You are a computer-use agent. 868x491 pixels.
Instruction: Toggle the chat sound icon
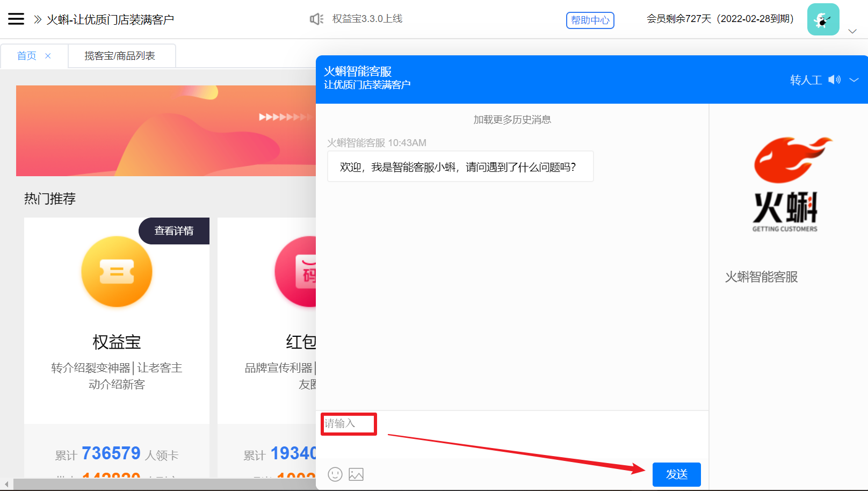point(834,80)
